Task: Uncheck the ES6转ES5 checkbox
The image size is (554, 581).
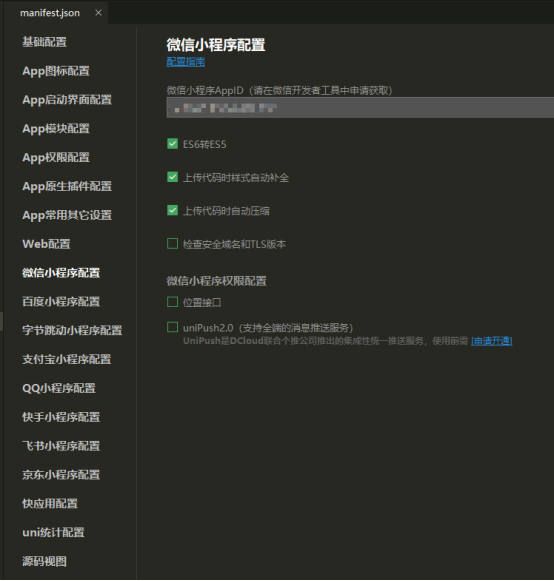Action: [x=172, y=144]
